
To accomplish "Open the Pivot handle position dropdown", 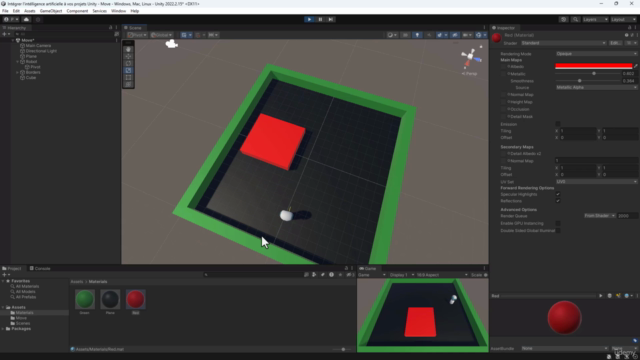I will click(x=137, y=35).
